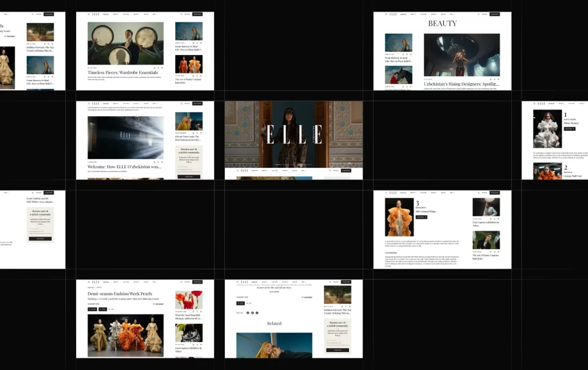Click search icon on the BEAUTY page

click(479, 14)
